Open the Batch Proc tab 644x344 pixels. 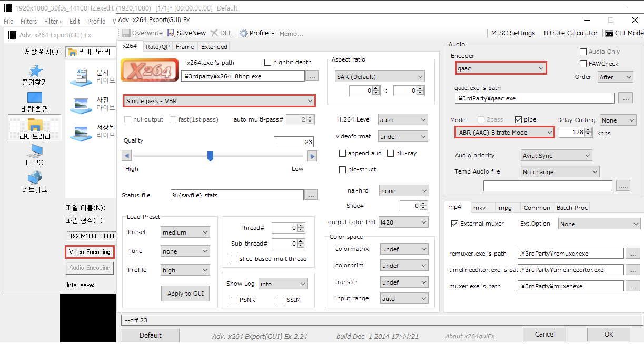pos(572,208)
